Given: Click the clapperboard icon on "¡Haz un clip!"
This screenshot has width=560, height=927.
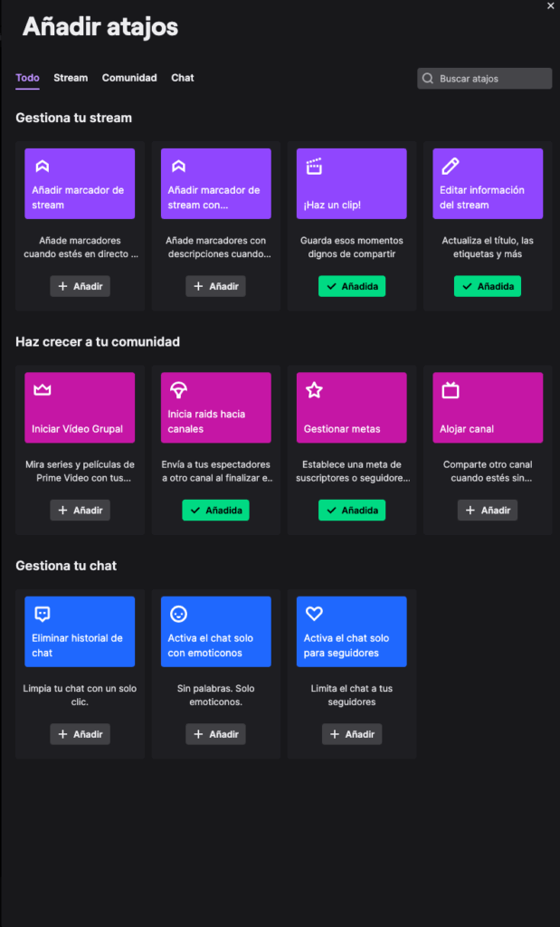Looking at the screenshot, I should point(314,167).
